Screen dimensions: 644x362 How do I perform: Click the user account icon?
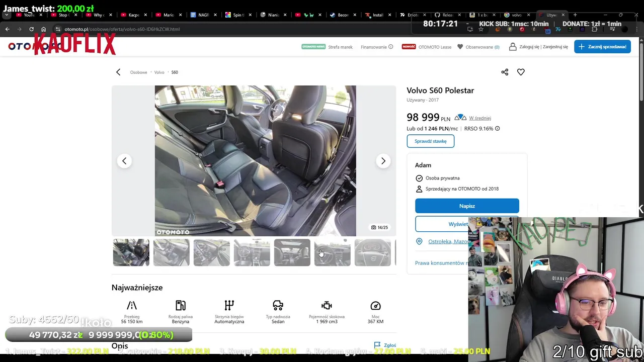pyautogui.click(x=513, y=47)
